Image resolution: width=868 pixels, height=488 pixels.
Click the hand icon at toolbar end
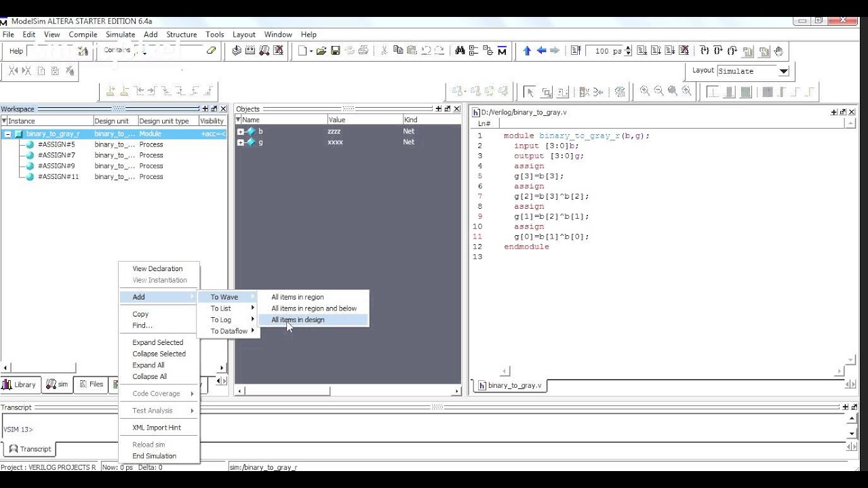pos(778,51)
